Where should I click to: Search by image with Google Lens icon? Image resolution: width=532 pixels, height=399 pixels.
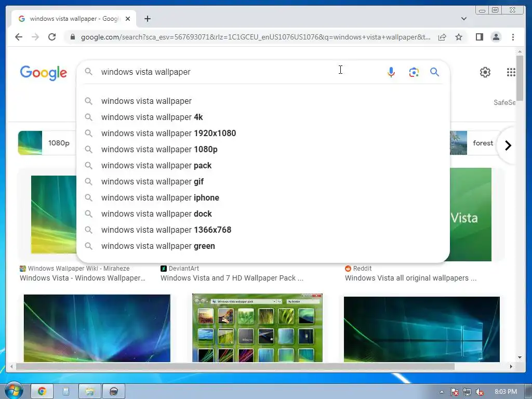click(414, 72)
